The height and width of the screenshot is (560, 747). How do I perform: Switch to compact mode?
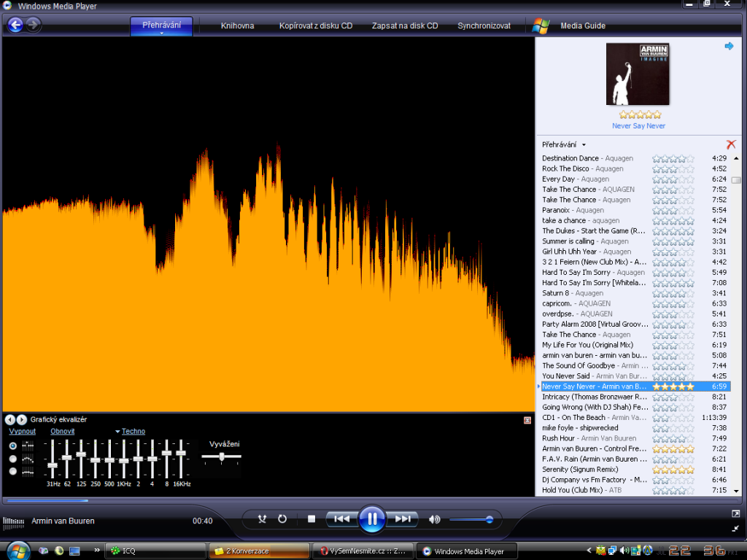click(x=735, y=529)
